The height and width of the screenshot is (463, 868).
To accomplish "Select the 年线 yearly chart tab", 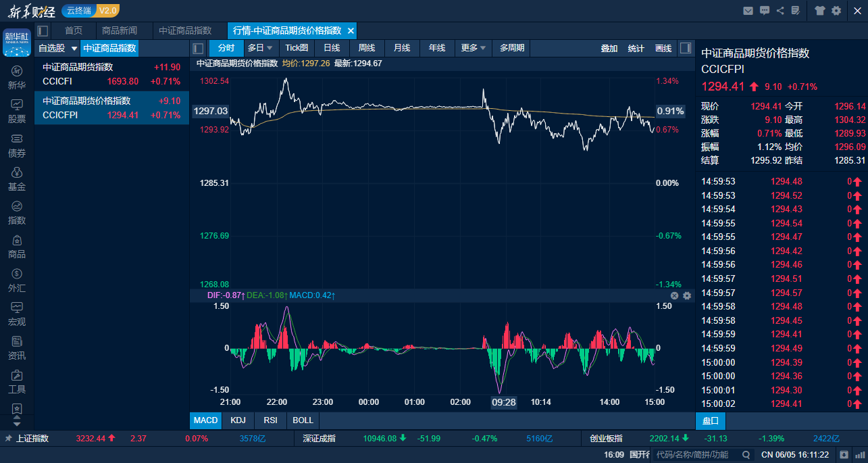I will [437, 48].
